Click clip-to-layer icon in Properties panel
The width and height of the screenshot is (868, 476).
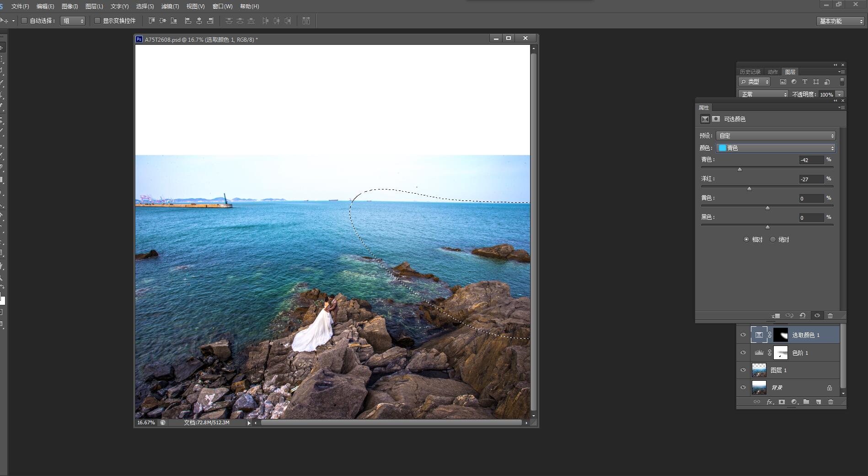(x=776, y=315)
